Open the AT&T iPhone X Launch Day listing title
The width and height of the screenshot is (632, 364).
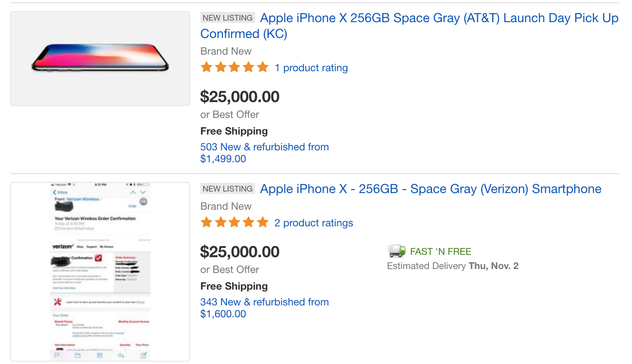tap(409, 26)
